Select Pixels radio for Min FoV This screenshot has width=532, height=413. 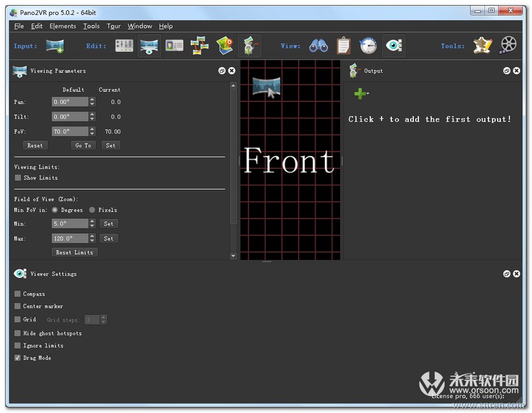[92, 210]
